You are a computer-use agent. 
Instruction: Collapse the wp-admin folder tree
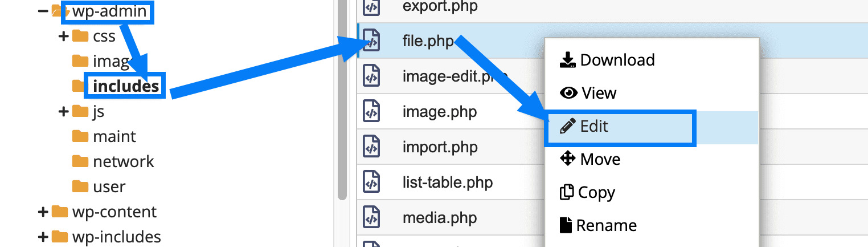43,11
